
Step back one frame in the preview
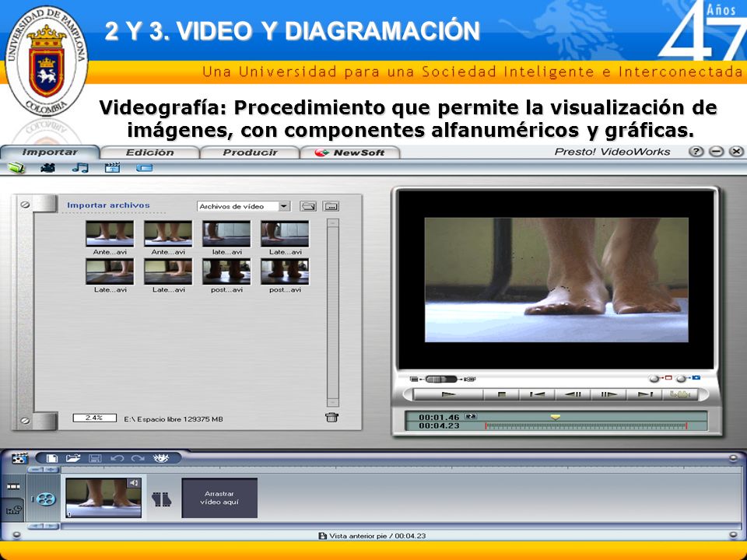pos(573,394)
